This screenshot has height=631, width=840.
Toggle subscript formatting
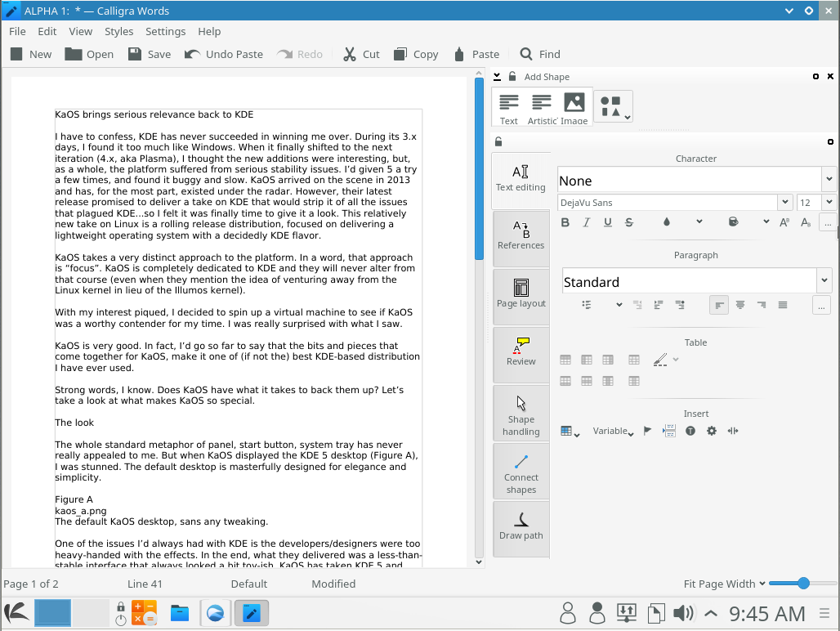(805, 222)
